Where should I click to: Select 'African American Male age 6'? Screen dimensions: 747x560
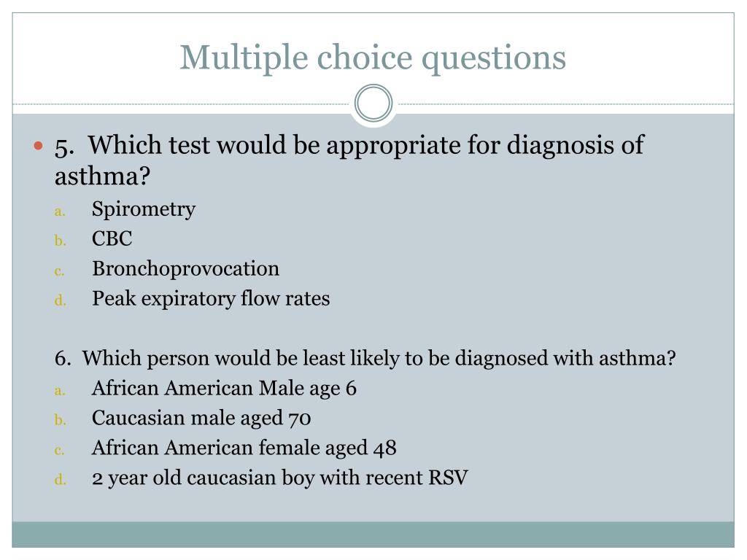coord(224,389)
